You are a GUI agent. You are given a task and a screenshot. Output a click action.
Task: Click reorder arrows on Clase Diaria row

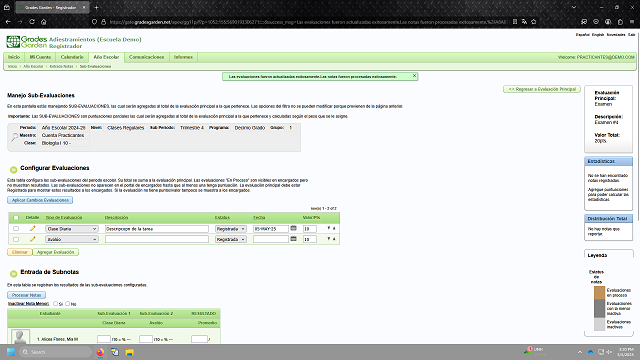[331, 229]
